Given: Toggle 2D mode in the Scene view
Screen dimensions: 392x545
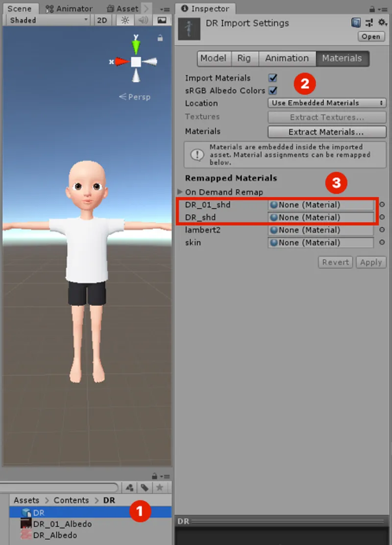Looking at the screenshot, I should coord(102,20).
